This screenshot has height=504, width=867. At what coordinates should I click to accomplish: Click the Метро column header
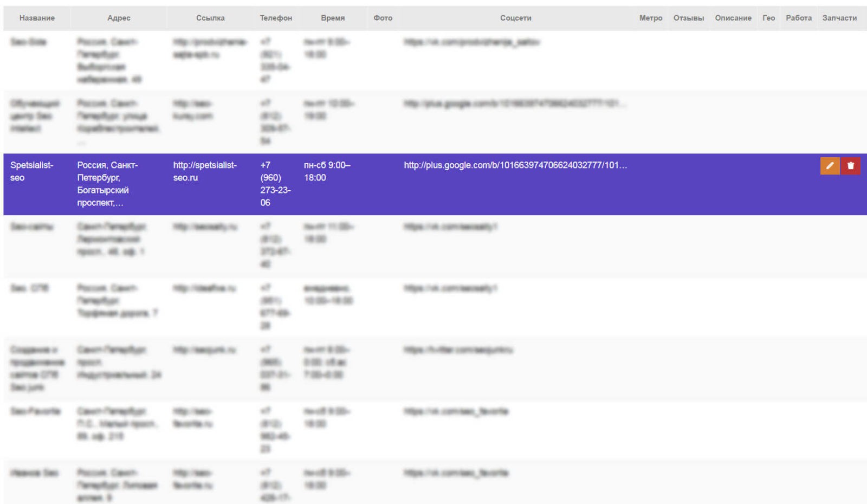tap(651, 18)
